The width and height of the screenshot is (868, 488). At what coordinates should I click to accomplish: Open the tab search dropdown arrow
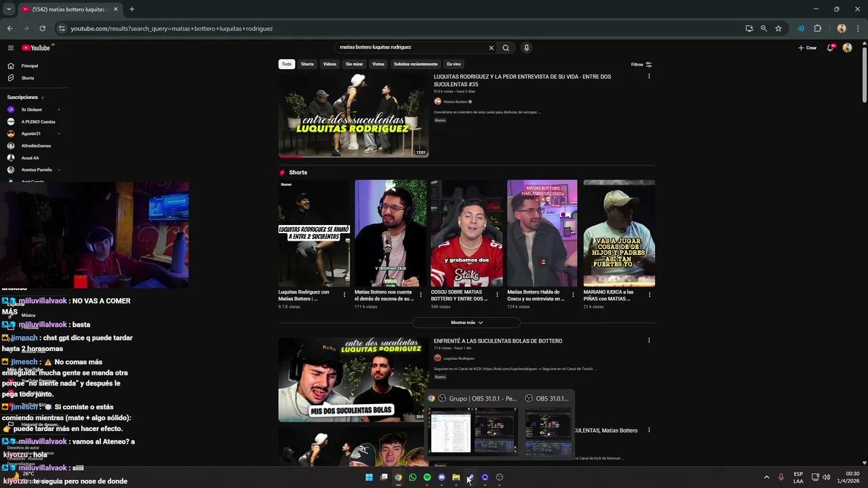[x=9, y=9]
